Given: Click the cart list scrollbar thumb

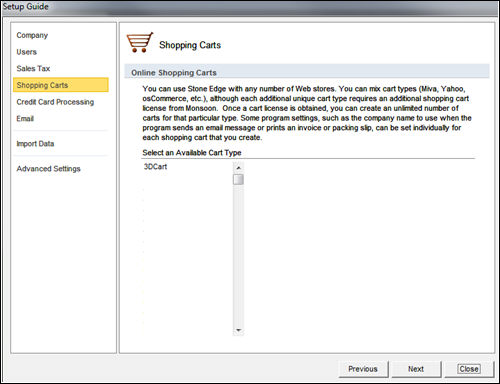Looking at the screenshot, I should pos(238,179).
